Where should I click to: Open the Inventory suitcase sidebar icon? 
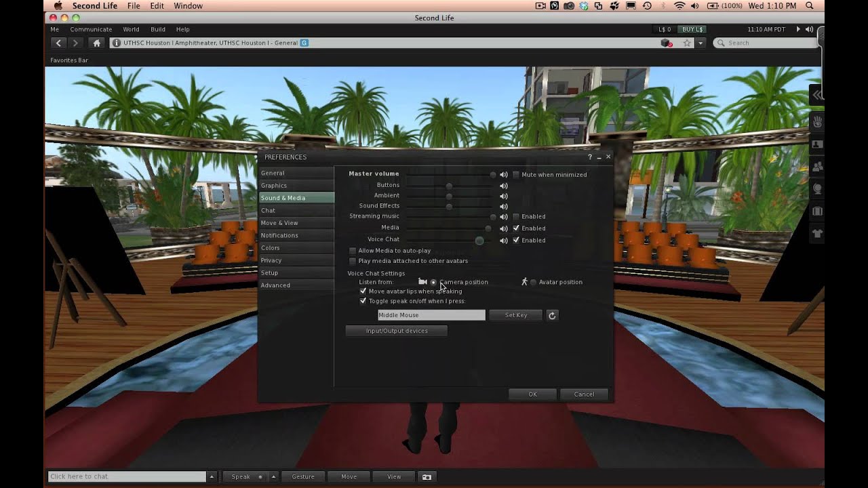(x=817, y=211)
